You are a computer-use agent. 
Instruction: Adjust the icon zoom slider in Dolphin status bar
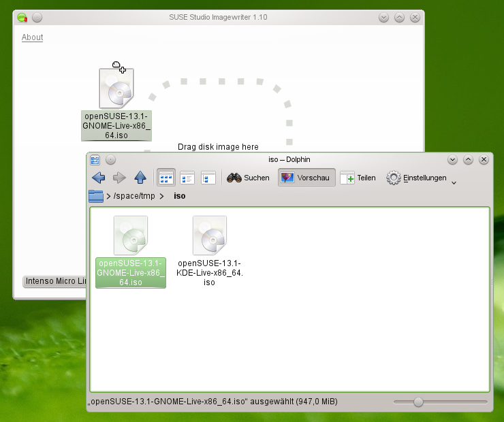[x=418, y=402]
